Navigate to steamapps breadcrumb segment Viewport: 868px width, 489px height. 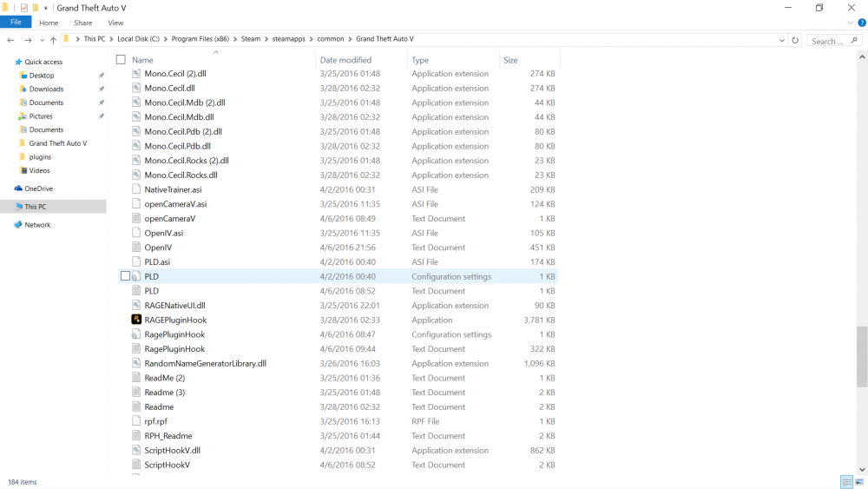[288, 39]
